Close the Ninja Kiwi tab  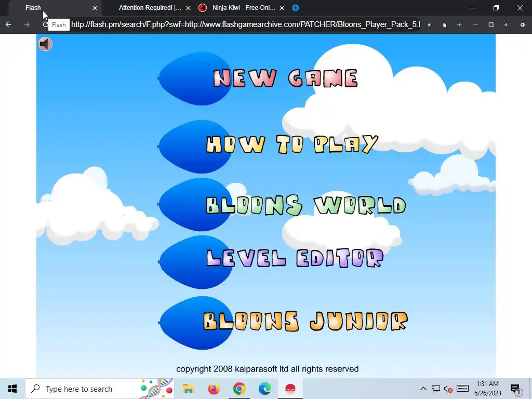pos(282,8)
